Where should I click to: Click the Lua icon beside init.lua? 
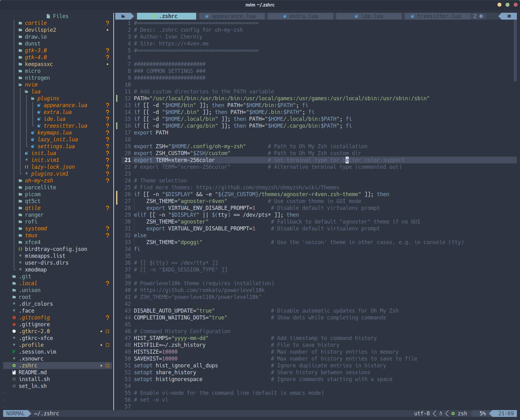point(26,153)
